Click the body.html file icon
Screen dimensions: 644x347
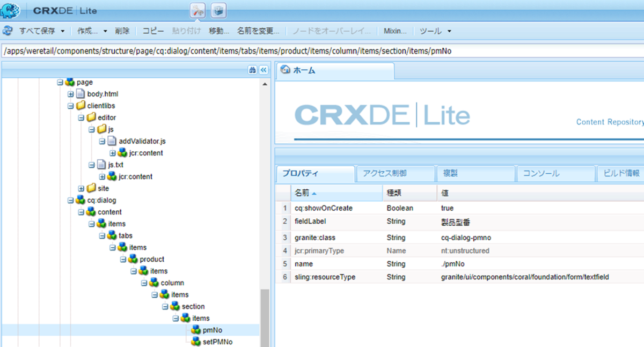pyautogui.click(x=80, y=94)
